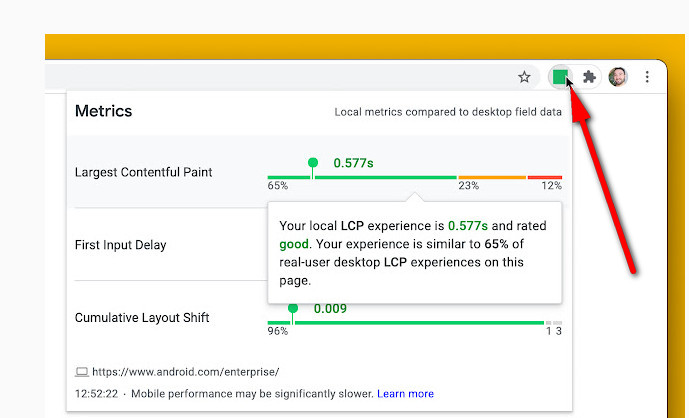Screen dimensions: 689x418
Task: Click the red 12% LCP bar segment
Action: [544, 178]
